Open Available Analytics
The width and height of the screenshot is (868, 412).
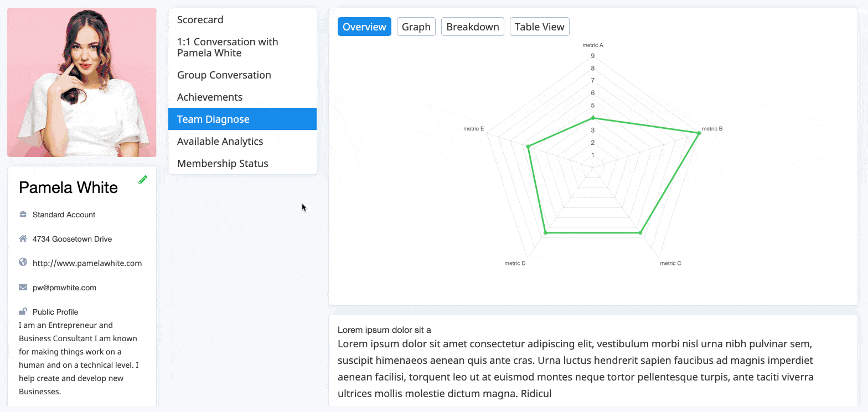point(242,141)
